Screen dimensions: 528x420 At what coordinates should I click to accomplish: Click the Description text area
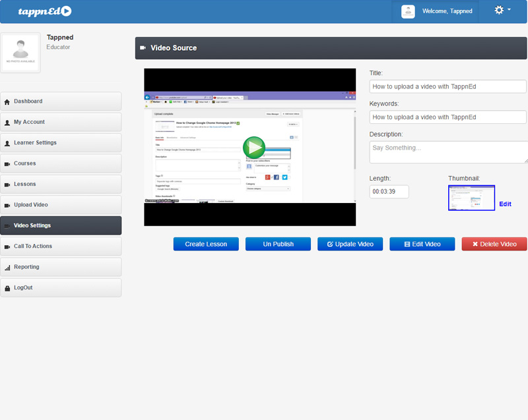tap(447, 152)
